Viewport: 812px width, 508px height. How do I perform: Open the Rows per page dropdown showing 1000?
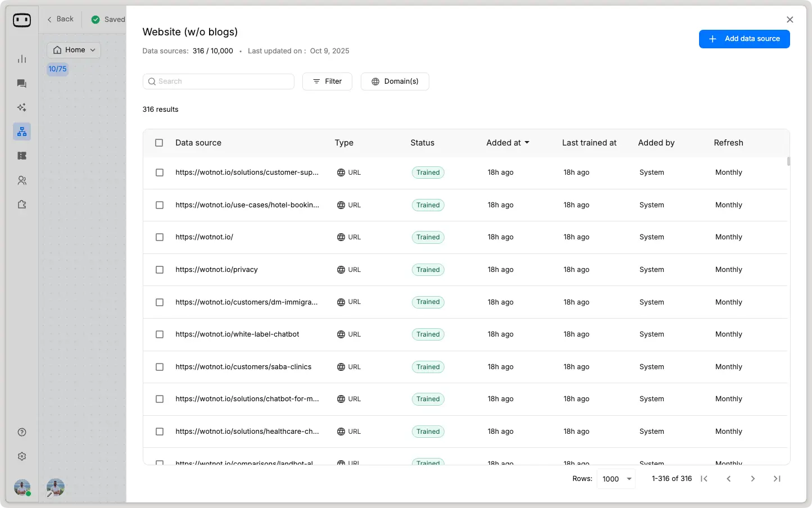tap(616, 479)
